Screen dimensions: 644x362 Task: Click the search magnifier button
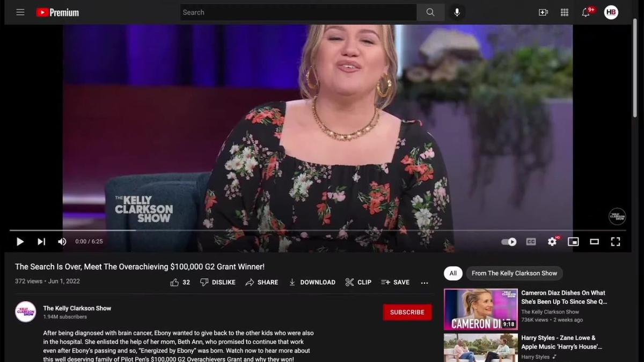click(430, 12)
